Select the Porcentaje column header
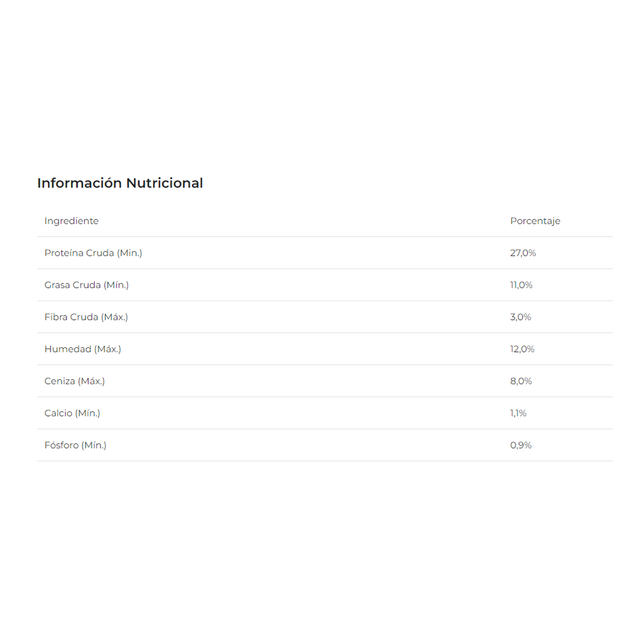Screen dimensions: 644x644 tap(535, 221)
